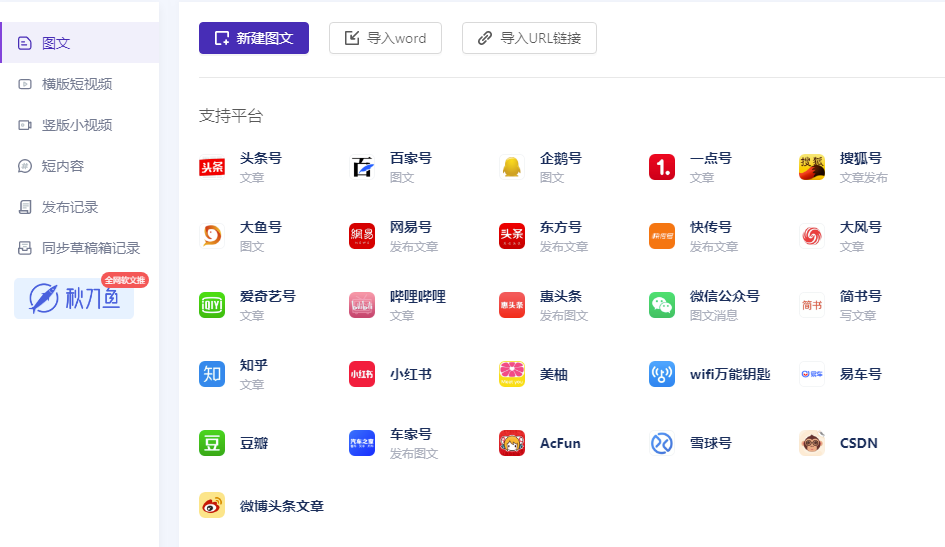Click the 小红书 red icon
Viewport: 945px width, 547px height.
tap(362, 374)
